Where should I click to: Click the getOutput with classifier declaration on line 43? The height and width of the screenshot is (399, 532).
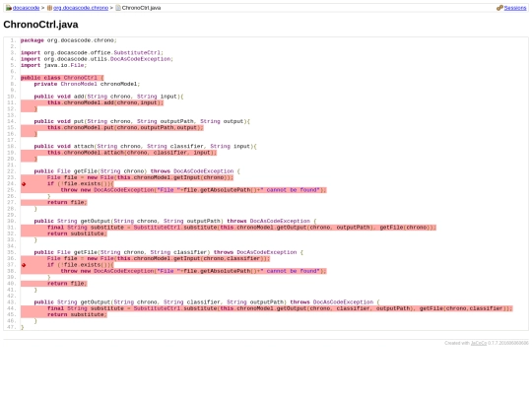[207, 302]
